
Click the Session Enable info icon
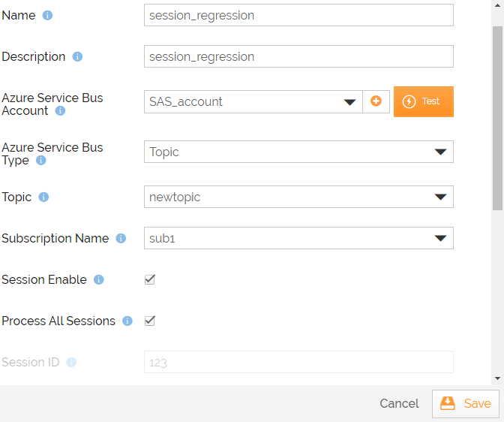pos(99,280)
